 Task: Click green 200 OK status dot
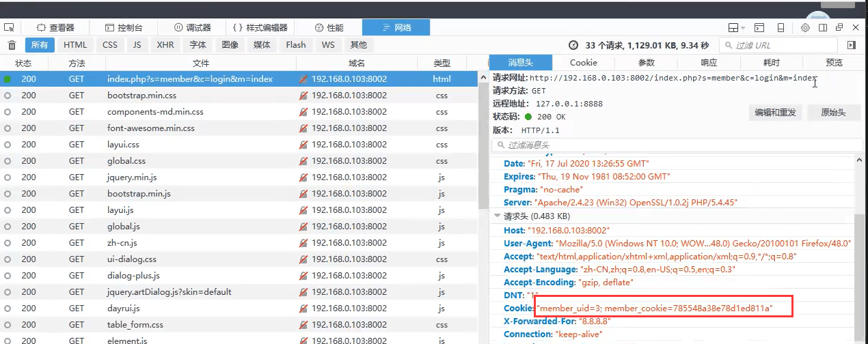pos(528,116)
